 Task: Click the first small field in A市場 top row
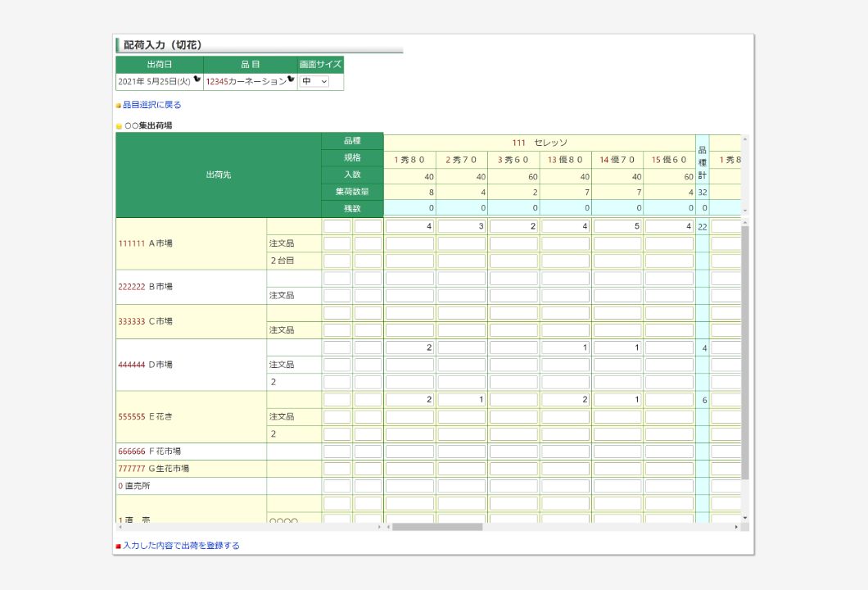click(x=337, y=226)
